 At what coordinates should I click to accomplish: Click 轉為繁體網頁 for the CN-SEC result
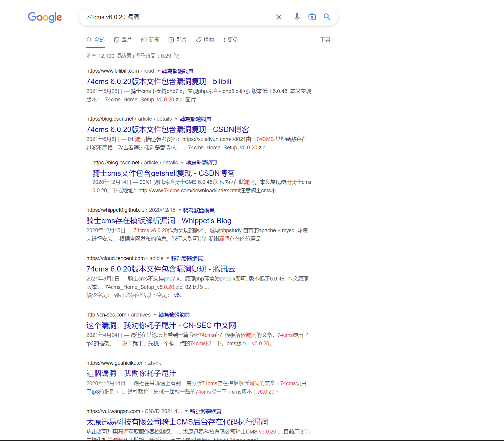[174, 315]
